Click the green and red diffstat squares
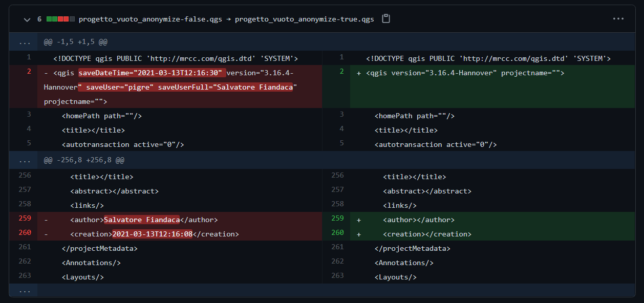This screenshot has width=644, height=303. 60,19
